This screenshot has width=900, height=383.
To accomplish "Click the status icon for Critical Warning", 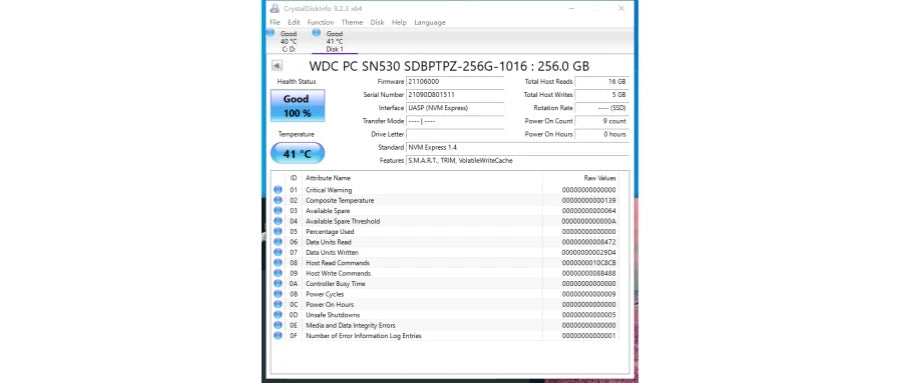I will 278,189.
